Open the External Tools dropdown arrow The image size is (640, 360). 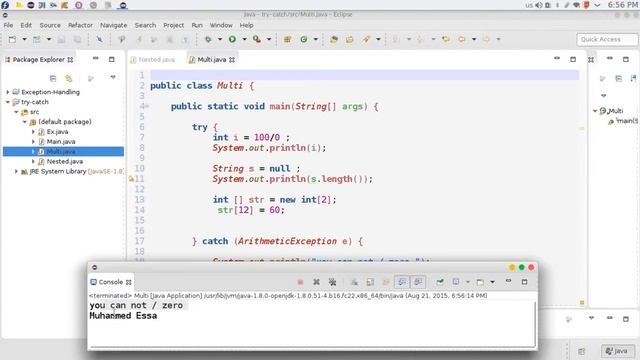tap(269, 39)
